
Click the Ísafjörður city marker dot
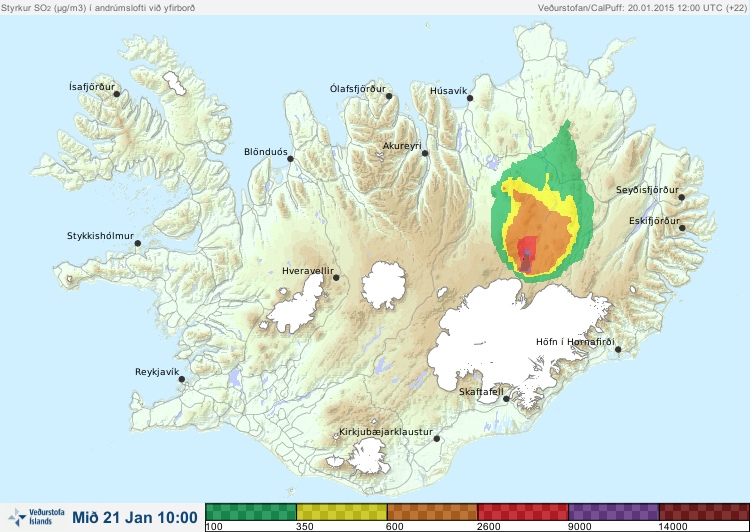(x=116, y=94)
